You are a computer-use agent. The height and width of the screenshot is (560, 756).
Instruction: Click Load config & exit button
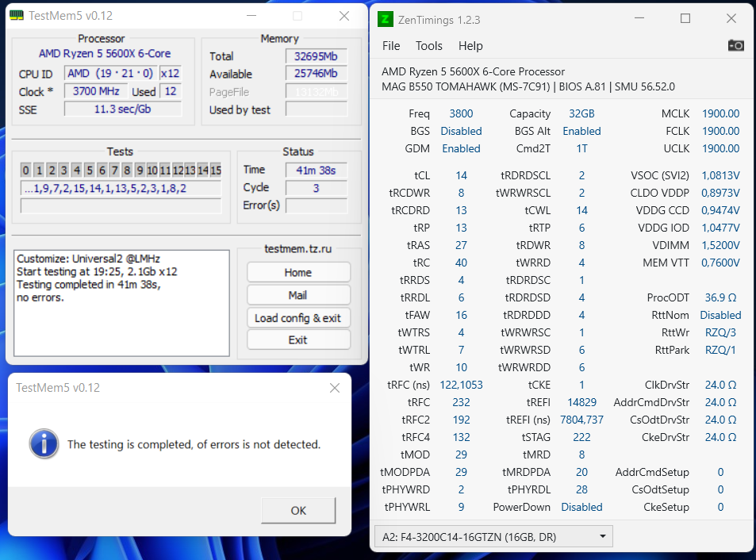(x=298, y=318)
